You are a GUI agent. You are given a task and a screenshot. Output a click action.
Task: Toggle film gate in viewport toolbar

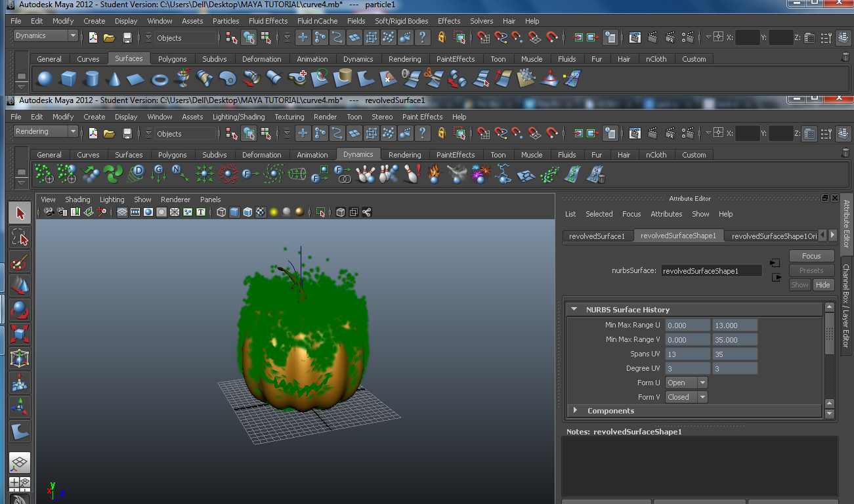135,212
